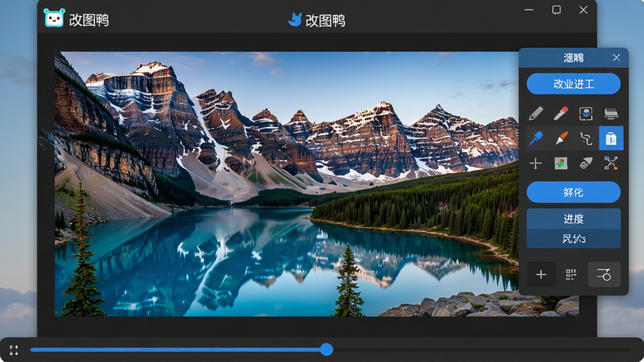
Task: Click the 改图鸭 bear logo icon
Action: 54,18
